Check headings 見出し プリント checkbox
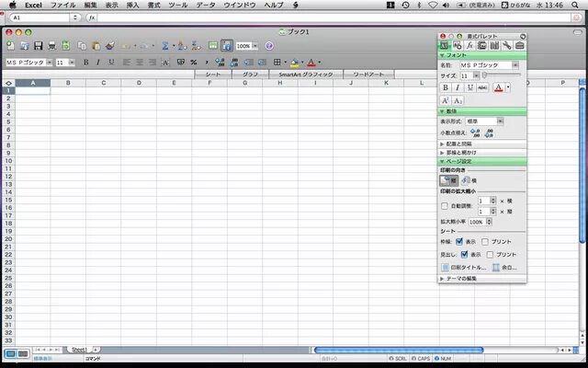This screenshot has height=368, width=588. (490, 255)
